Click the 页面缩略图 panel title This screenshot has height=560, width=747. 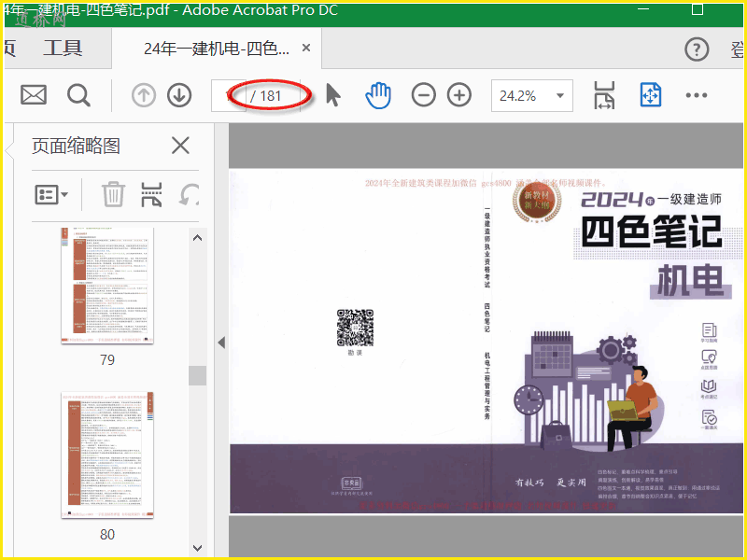[76, 146]
